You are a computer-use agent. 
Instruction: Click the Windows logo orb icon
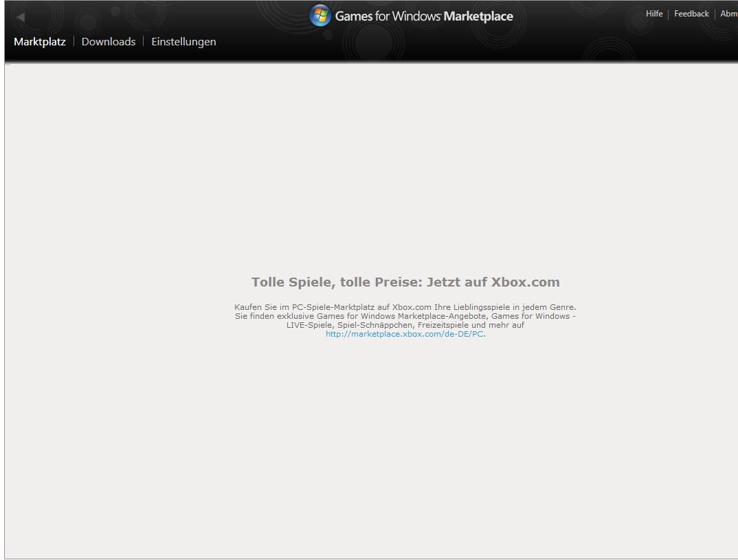click(320, 16)
